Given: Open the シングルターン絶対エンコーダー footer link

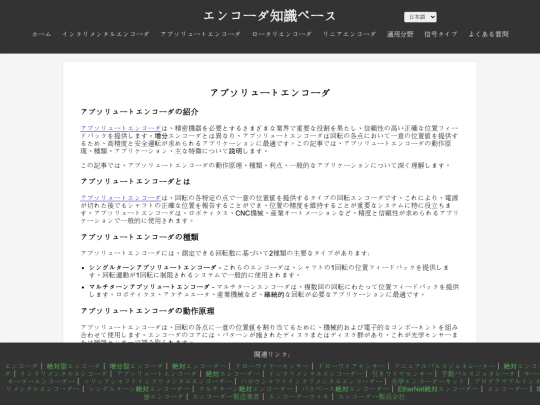Looking at the screenshot, I should pyautogui.click(x=139, y=389).
